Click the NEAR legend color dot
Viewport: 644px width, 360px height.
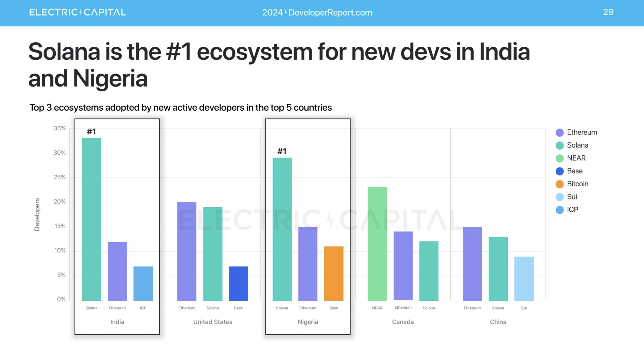[560, 158]
